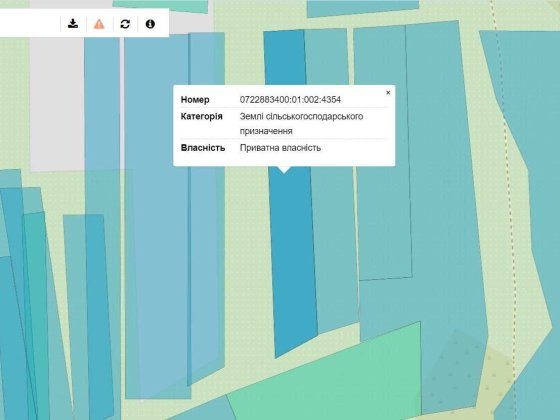Show info via the black information icon
This screenshot has height=420, width=560.
150,24
